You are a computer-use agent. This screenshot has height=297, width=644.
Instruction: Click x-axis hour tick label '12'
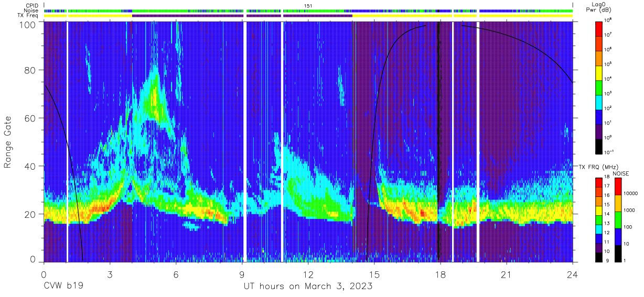[308, 274]
